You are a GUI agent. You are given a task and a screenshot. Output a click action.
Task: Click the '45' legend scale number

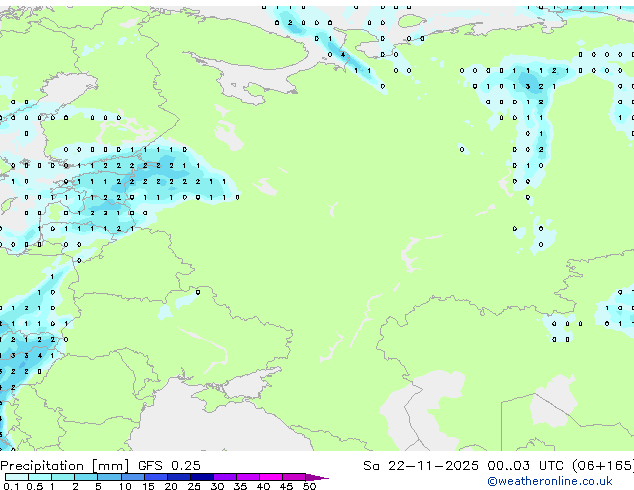tap(286, 486)
